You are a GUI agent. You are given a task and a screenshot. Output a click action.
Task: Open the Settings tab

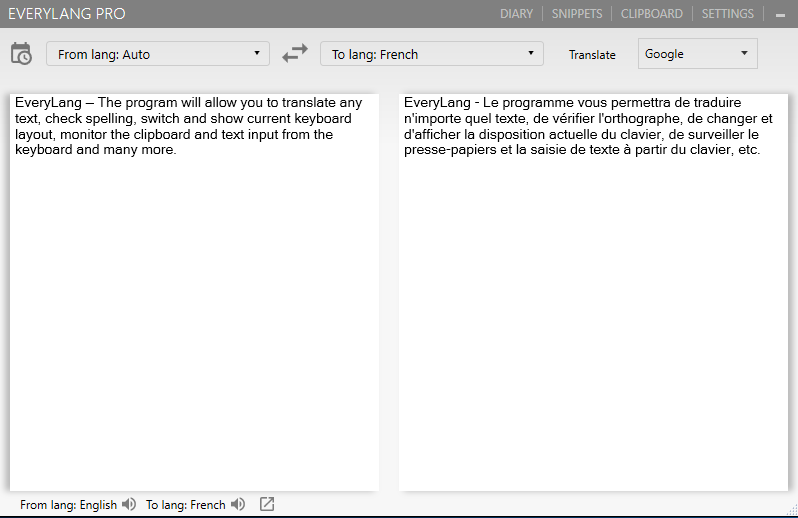tap(727, 14)
